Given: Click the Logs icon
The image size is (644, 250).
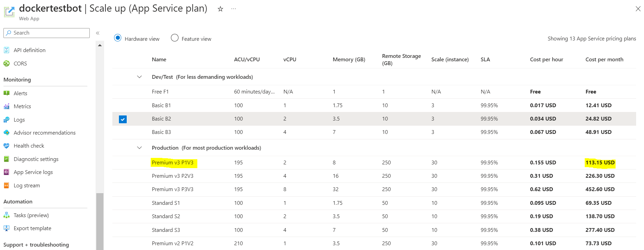Looking at the screenshot, I should 7,120.
